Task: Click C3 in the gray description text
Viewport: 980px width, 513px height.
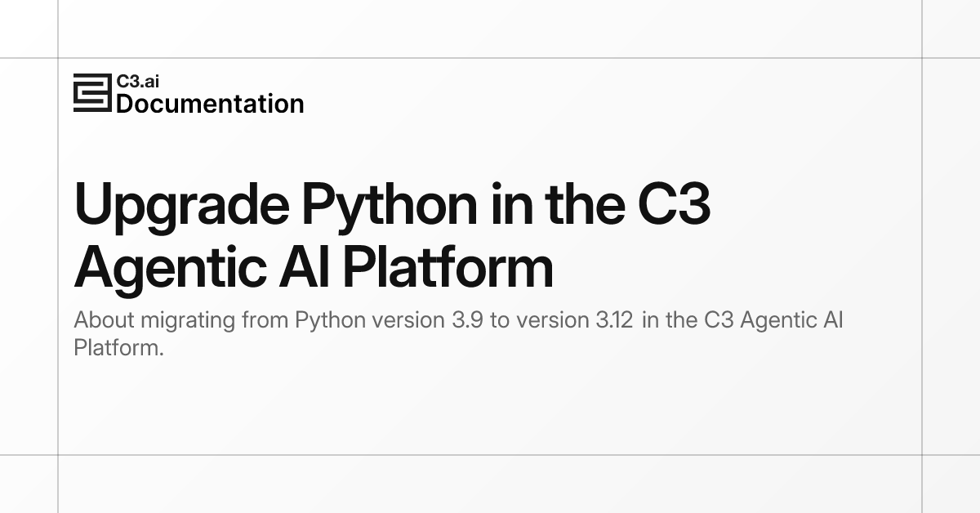Action: click(x=716, y=319)
